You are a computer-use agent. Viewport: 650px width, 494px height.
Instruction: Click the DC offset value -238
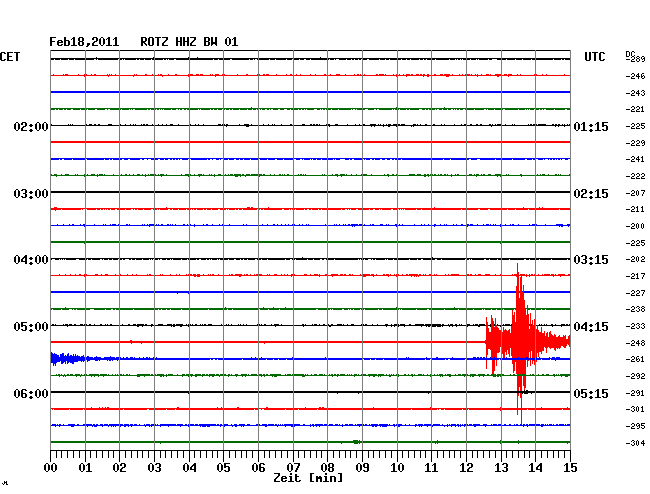(x=635, y=309)
